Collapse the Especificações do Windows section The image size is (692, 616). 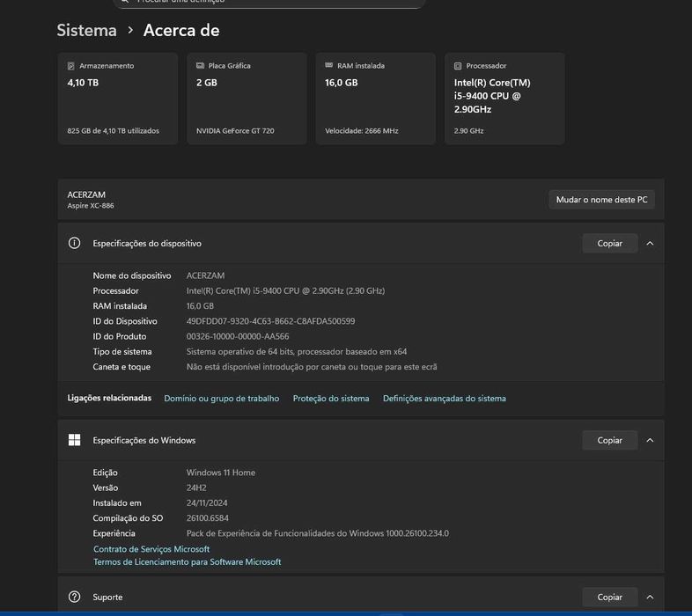click(650, 440)
